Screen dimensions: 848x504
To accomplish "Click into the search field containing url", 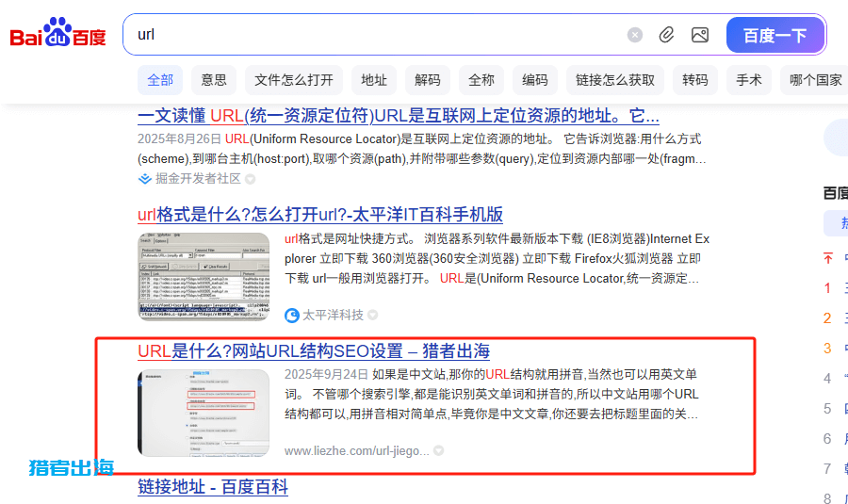I will [x=377, y=35].
